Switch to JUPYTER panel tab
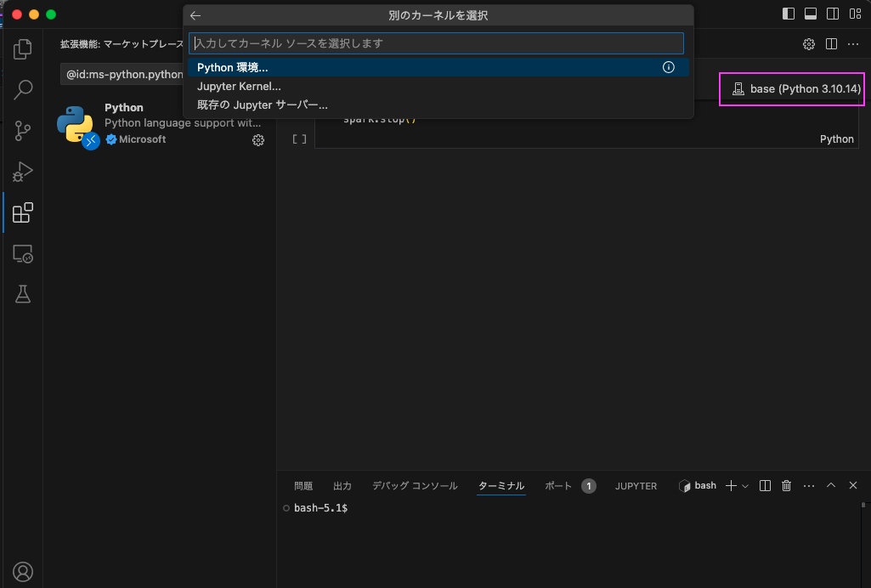This screenshot has height=588, width=871. [636, 486]
